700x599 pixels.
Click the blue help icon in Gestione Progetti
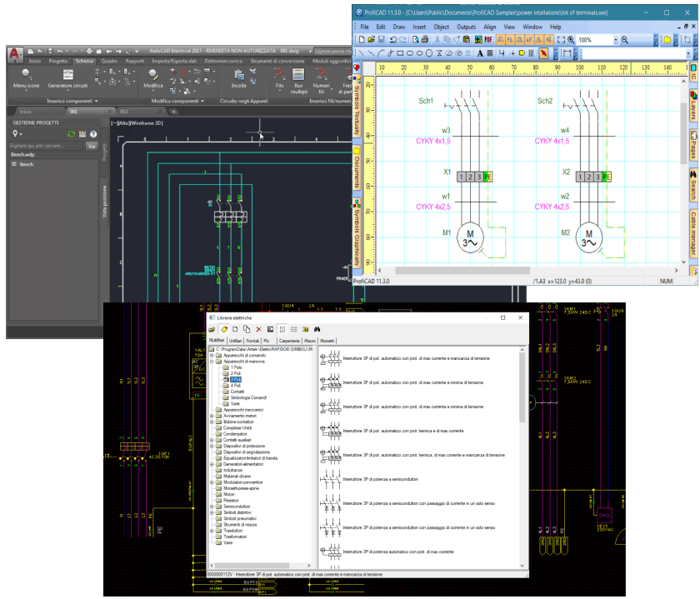pyautogui.click(x=93, y=134)
